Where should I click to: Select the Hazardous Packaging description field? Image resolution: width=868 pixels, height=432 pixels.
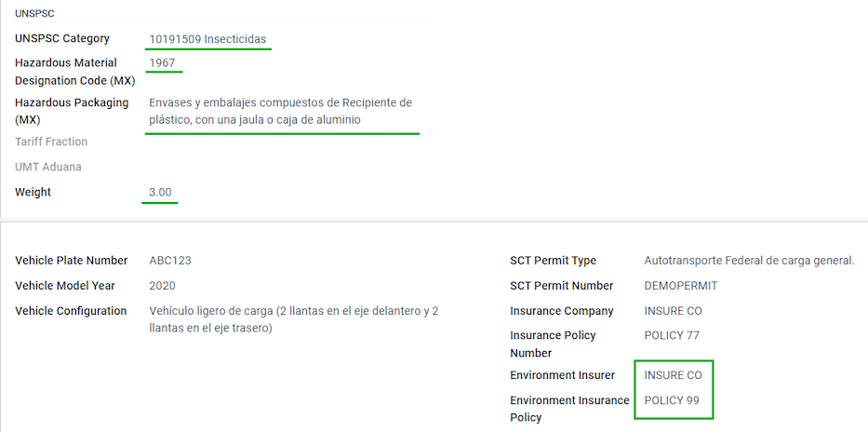(281, 112)
